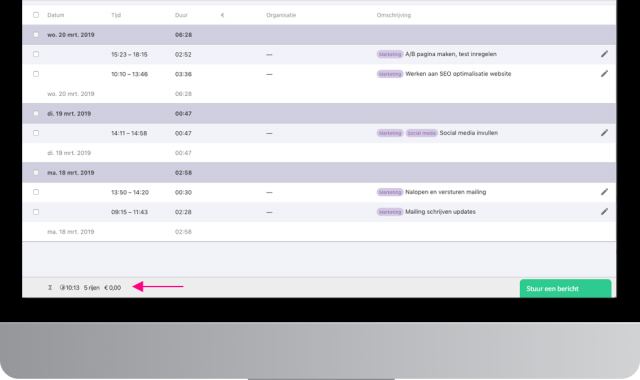
Task: Toggle the select-all checkbox in header
Action: [x=36, y=15]
